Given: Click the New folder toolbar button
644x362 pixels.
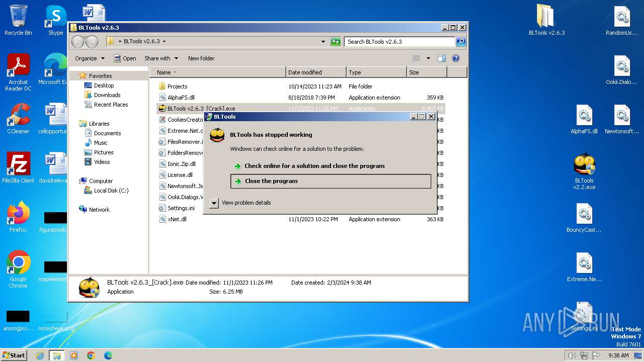Looking at the screenshot, I should [201, 58].
